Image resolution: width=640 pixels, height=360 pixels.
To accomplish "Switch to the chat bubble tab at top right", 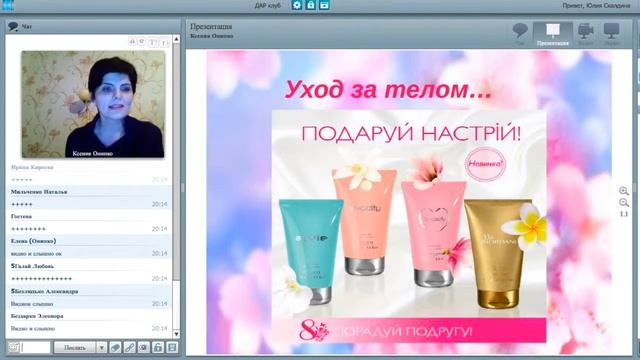I will tap(520, 33).
